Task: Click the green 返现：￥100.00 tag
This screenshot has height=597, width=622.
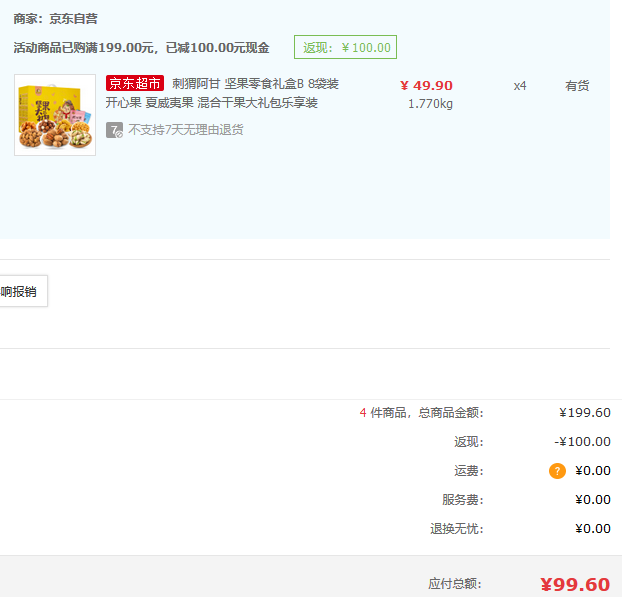Action: 346,47
